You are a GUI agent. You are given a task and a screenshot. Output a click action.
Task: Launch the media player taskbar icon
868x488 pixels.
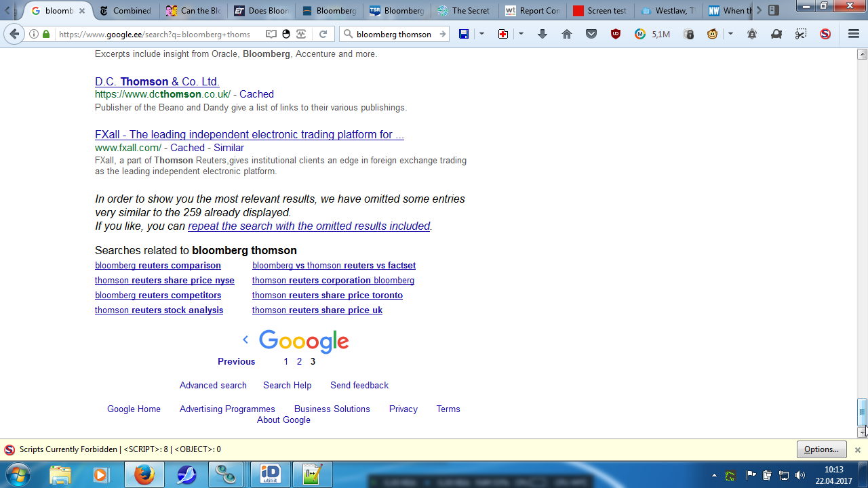[x=101, y=474]
